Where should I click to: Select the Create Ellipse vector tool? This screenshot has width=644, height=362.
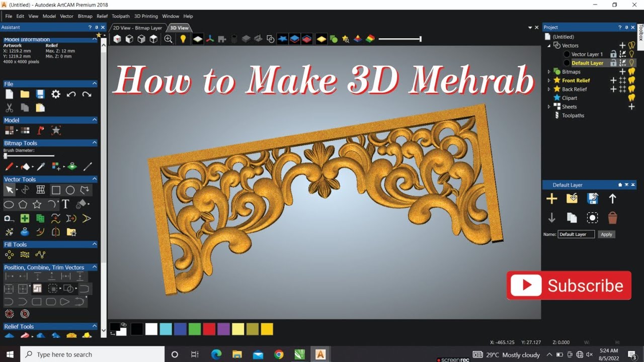pyautogui.click(x=9, y=205)
